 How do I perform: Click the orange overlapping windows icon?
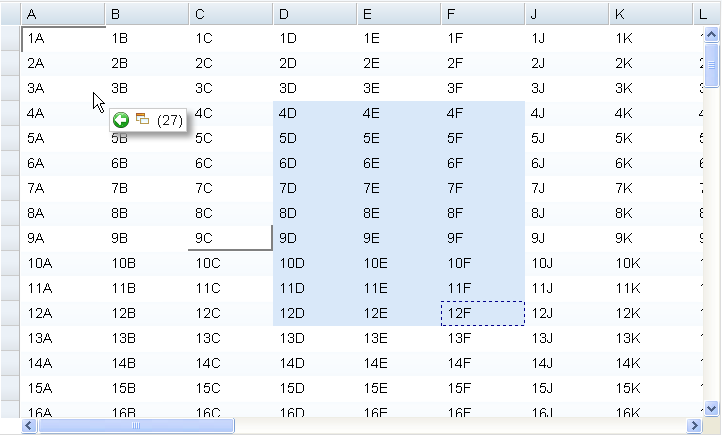tap(142, 119)
